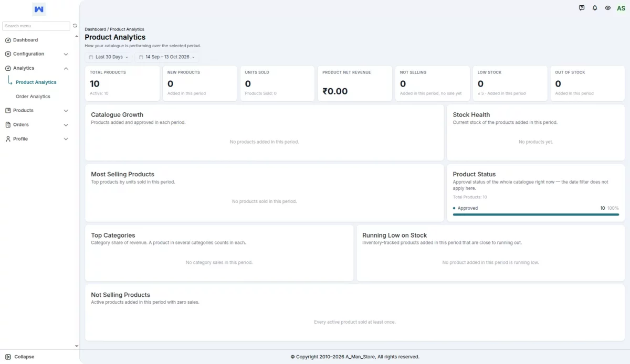Image resolution: width=630 pixels, height=364 pixels.
Task: Click the Not Selling card
Action: tap(433, 83)
